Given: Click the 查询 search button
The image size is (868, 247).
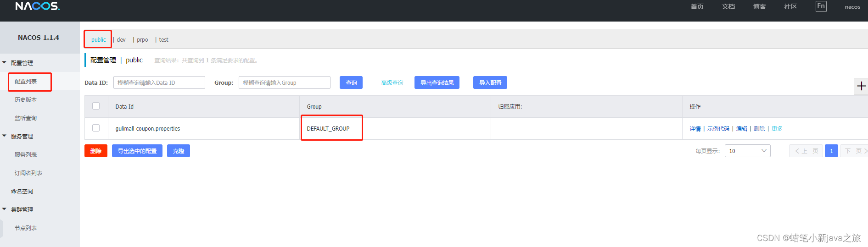Looking at the screenshot, I should pyautogui.click(x=351, y=82).
